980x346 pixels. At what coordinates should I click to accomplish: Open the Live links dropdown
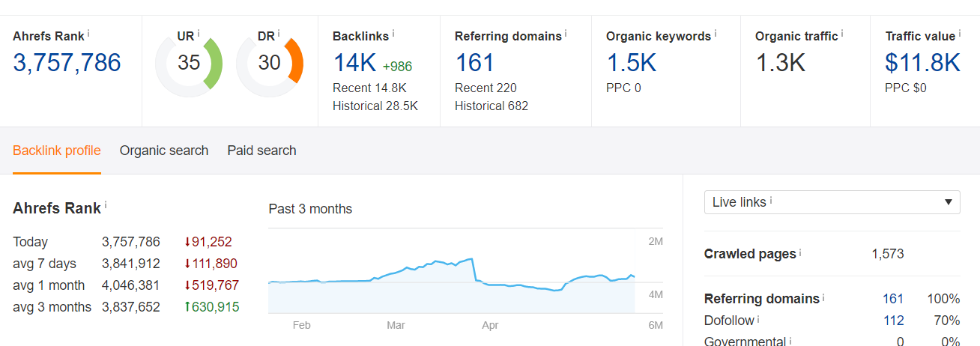click(x=832, y=202)
